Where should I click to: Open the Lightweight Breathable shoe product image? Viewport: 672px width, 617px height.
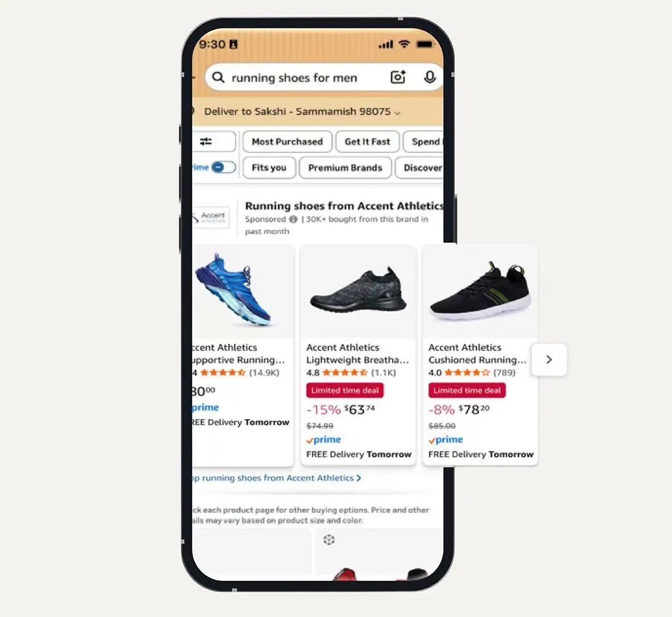coord(358,291)
